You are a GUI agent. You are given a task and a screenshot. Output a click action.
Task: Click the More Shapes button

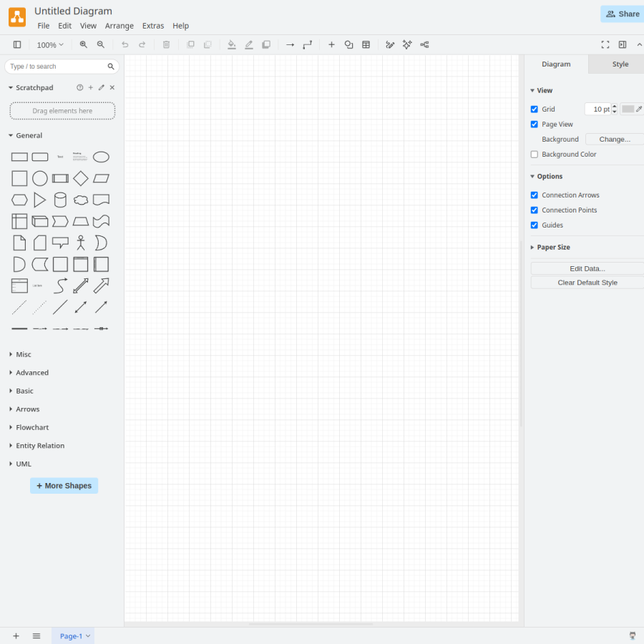point(64,486)
